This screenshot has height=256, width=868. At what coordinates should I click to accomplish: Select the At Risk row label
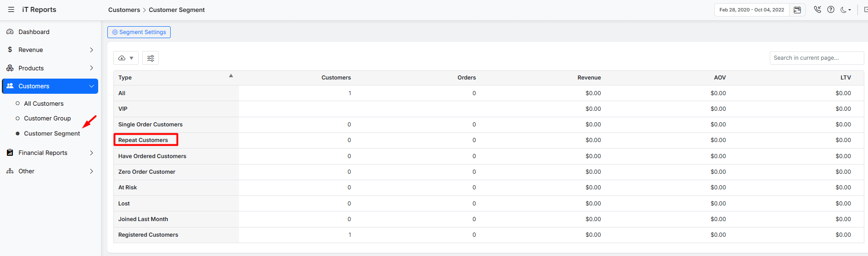click(128, 188)
